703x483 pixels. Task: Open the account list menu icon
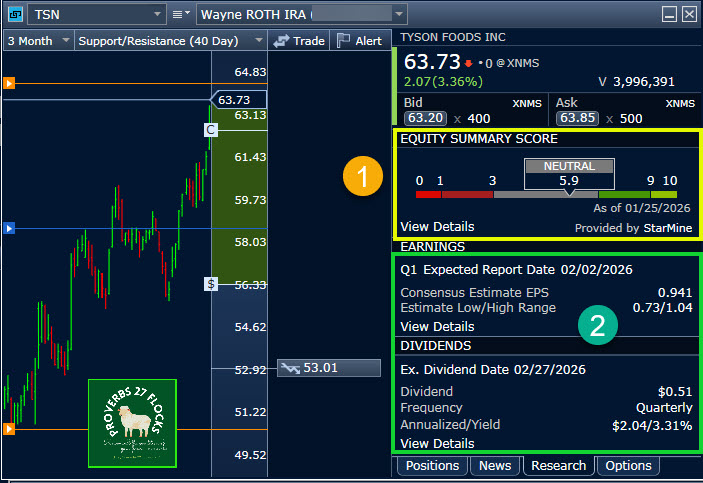pos(181,14)
